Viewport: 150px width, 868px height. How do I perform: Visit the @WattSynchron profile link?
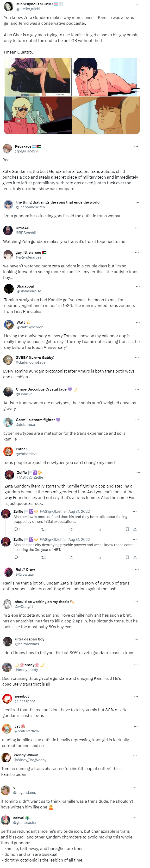point(30,327)
